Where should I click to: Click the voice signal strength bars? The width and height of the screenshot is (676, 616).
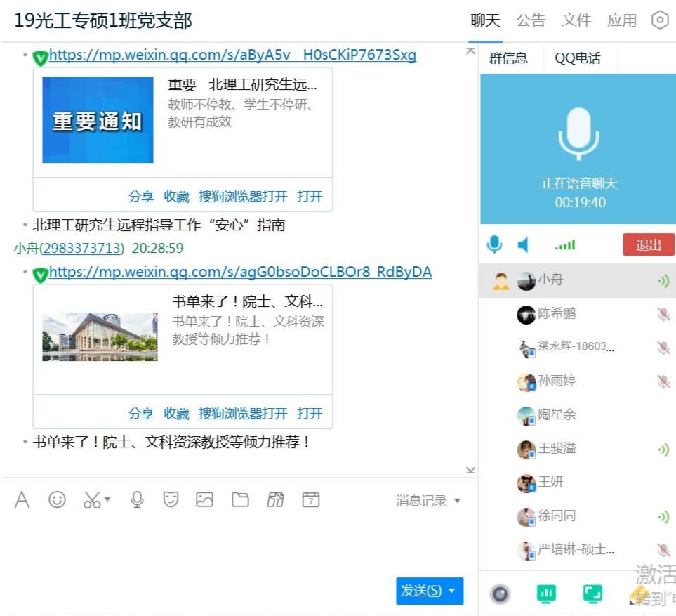pyautogui.click(x=564, y=245)
